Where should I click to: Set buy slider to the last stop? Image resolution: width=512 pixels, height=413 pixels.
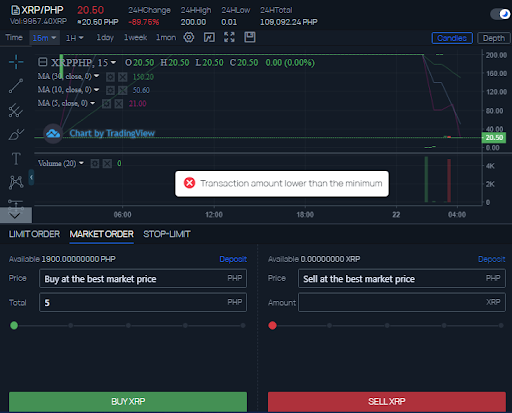click(243, 325)
